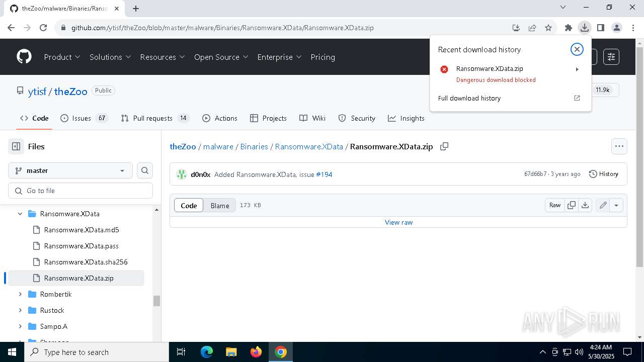This screenshot has width=644, height=362.
Task: Open the Enterprise menu
Action: pyautogui.click(x=279, y=57)
